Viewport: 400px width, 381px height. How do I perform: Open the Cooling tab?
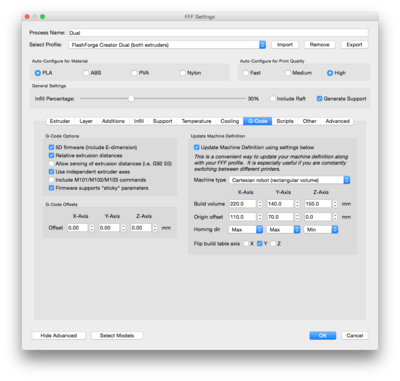click(230, 121)
